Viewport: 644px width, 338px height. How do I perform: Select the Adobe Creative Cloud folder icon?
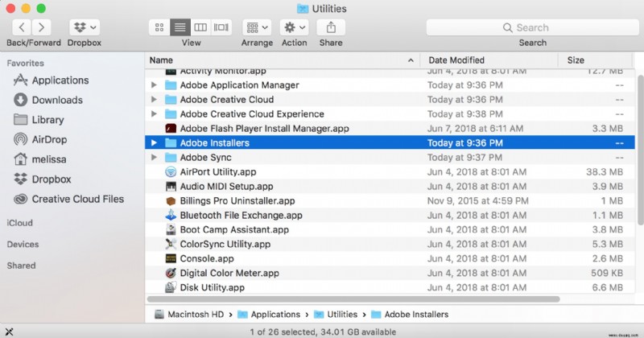point(171,99)
